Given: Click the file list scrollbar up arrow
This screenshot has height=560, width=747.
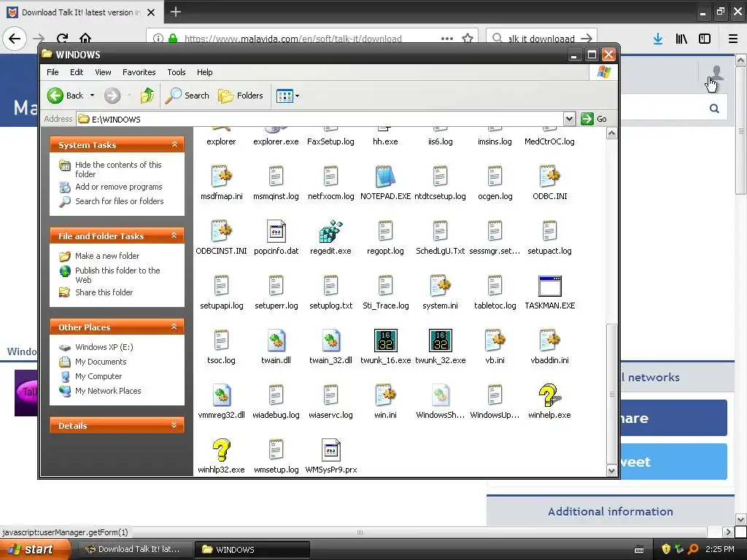Looking at the screenshot, I should pyautogui.click(x=612, y=133).
